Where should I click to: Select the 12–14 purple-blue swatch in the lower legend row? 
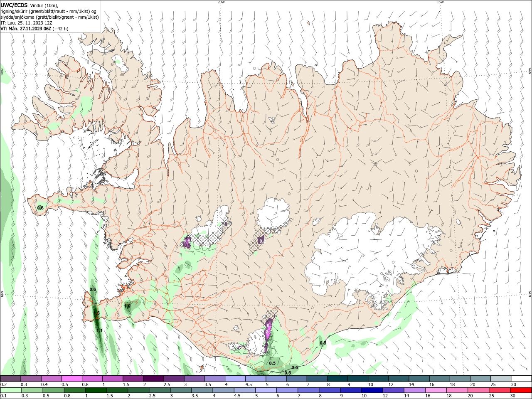[x=393, y=390]
